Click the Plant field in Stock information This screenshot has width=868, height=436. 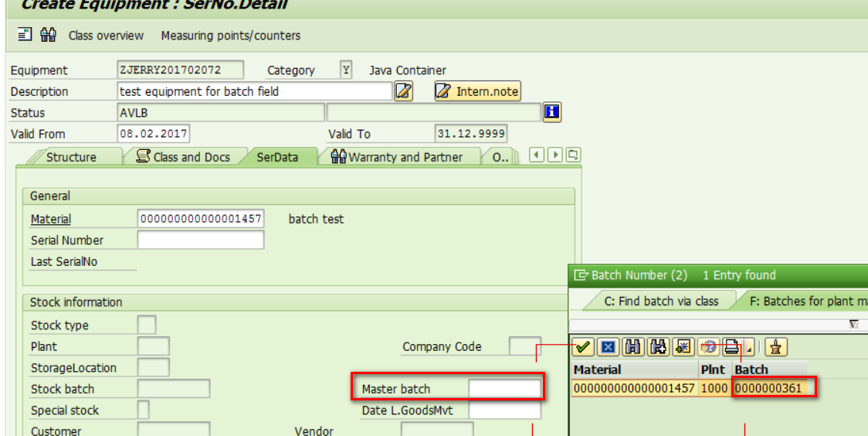154,346
